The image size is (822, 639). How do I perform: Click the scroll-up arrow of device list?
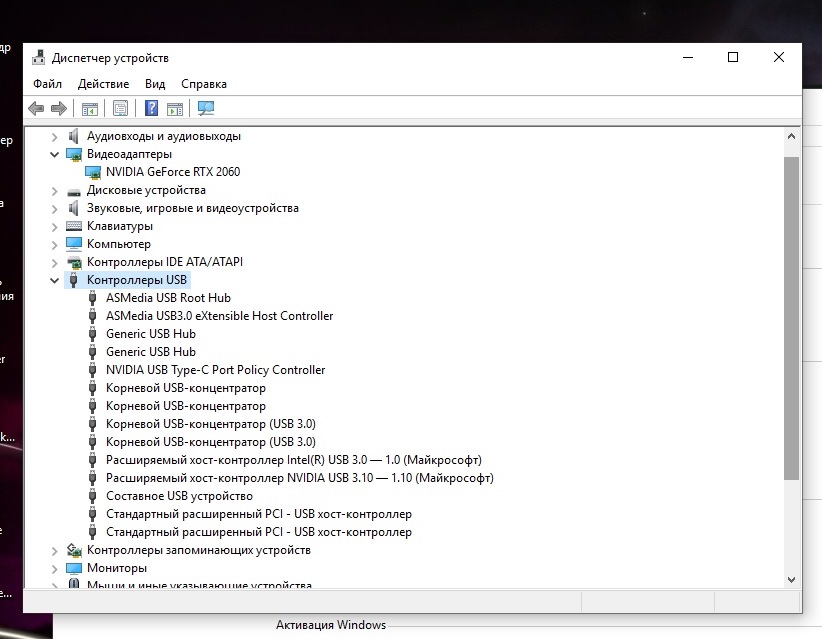(792, 136)
